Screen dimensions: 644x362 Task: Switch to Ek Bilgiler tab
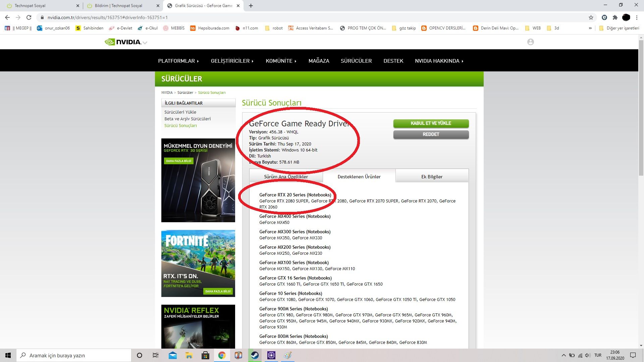432,177
